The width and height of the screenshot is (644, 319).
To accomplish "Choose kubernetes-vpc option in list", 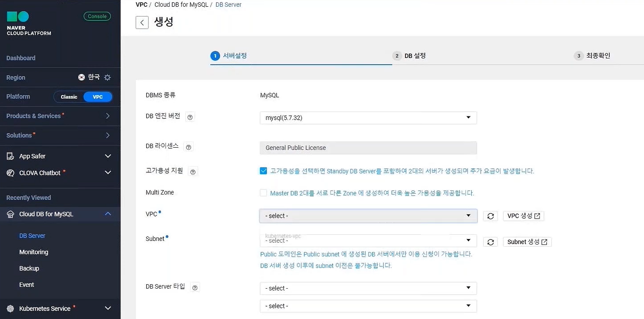I will click(283, 236).
